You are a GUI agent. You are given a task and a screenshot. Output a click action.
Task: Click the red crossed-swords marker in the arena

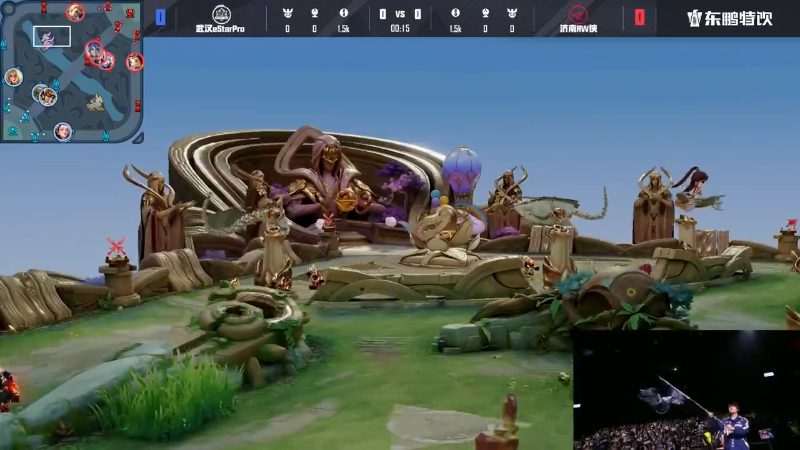point(116,246)
